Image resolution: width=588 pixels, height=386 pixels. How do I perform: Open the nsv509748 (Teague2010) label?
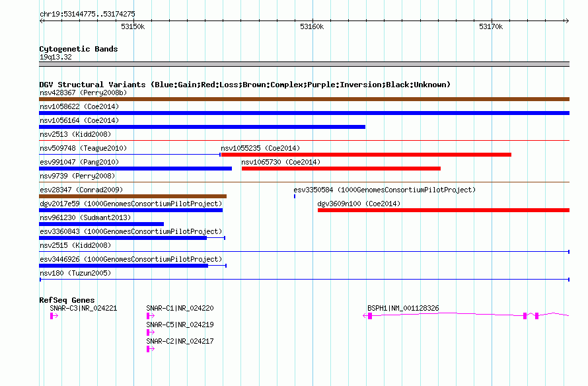tap(83, 148)
